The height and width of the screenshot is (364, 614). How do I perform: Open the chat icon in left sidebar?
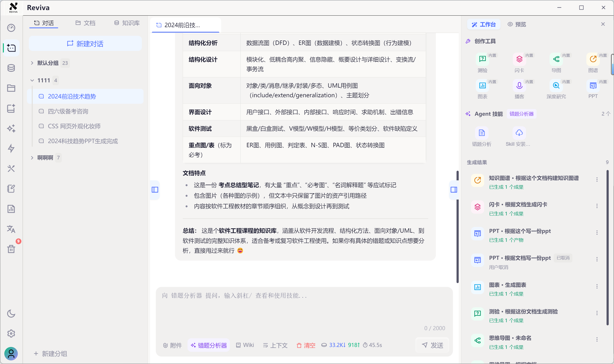tap(11, 48)
